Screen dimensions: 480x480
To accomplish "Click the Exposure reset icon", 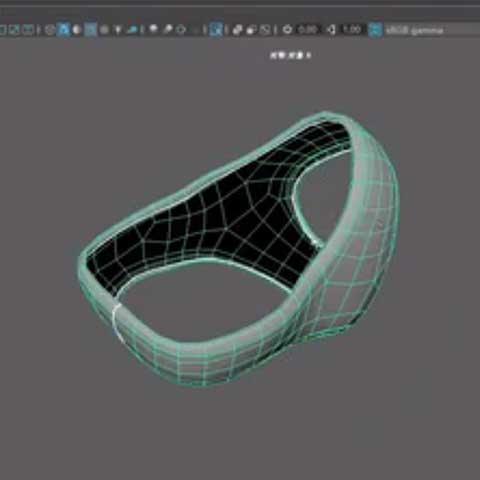I will (287, 30).
